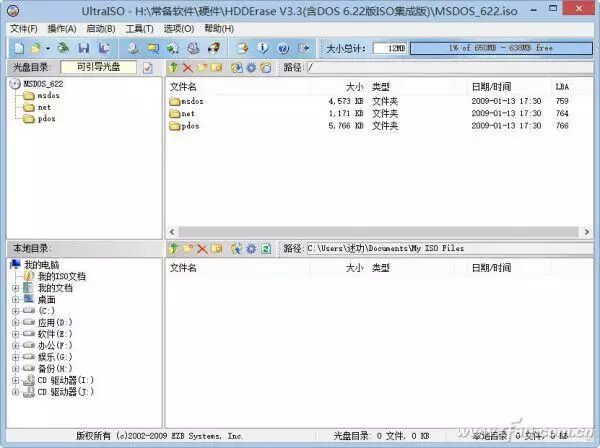Click green Refresh icon in local pane toolbar
600x448 pixels.
[x=266, y=249]
